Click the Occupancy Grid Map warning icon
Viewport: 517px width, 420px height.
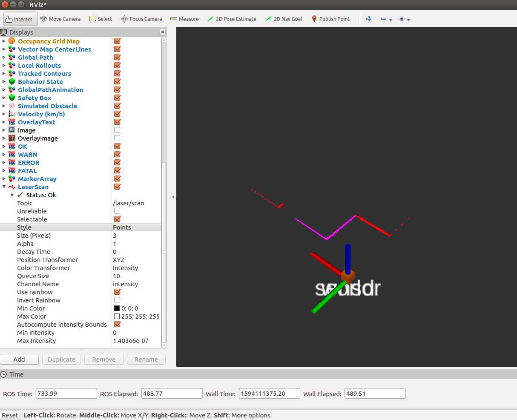coord(12,41)
